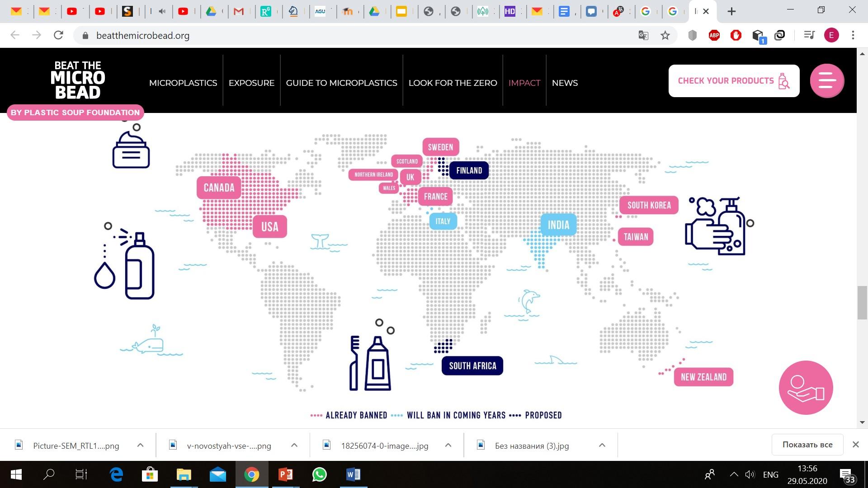Expand options for 18256074-0-image download
This screenshot has height=488, width=868.
pyautogui.click(x=448, y=446)
